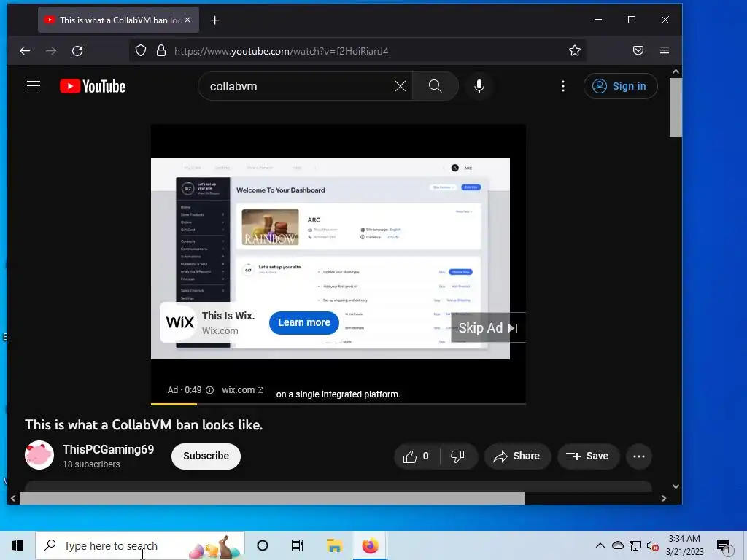The height and width of the screenshot is (560, 747).
Task: Open the muted volume tray icon
Action: (653, 545)
